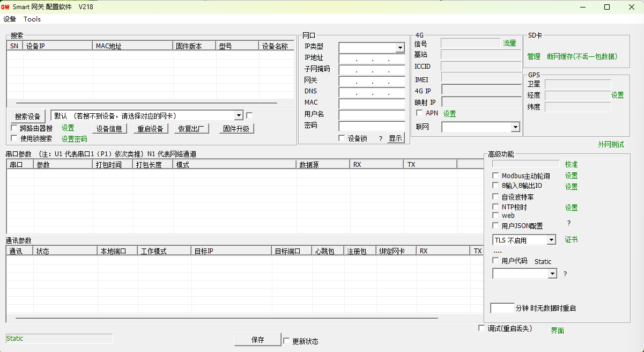Click the GW app icon in title bar
Image resolution: width=644 pixels, height=352 pixels.
pos(5,7)
